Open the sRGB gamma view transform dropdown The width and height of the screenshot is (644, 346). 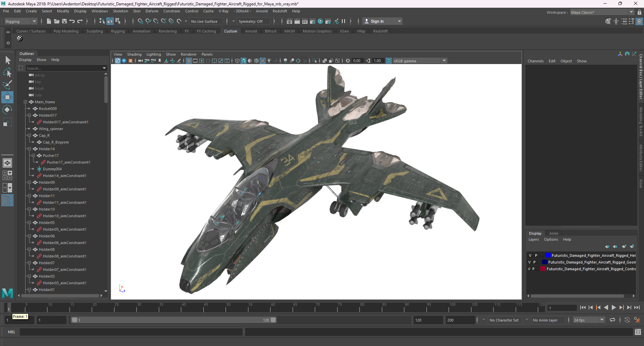pyautogui.click(x=444, y=61)
